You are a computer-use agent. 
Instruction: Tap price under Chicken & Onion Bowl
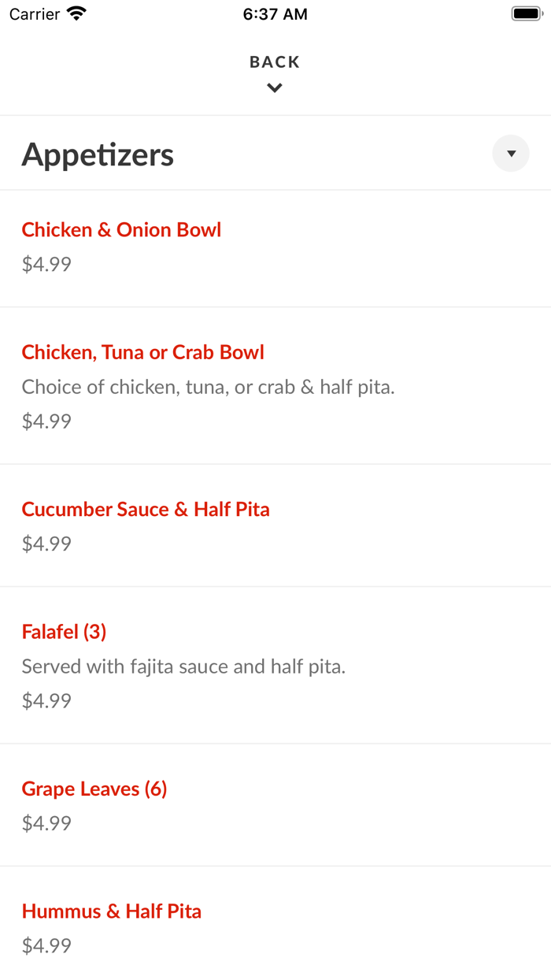(x=46, y=264)
